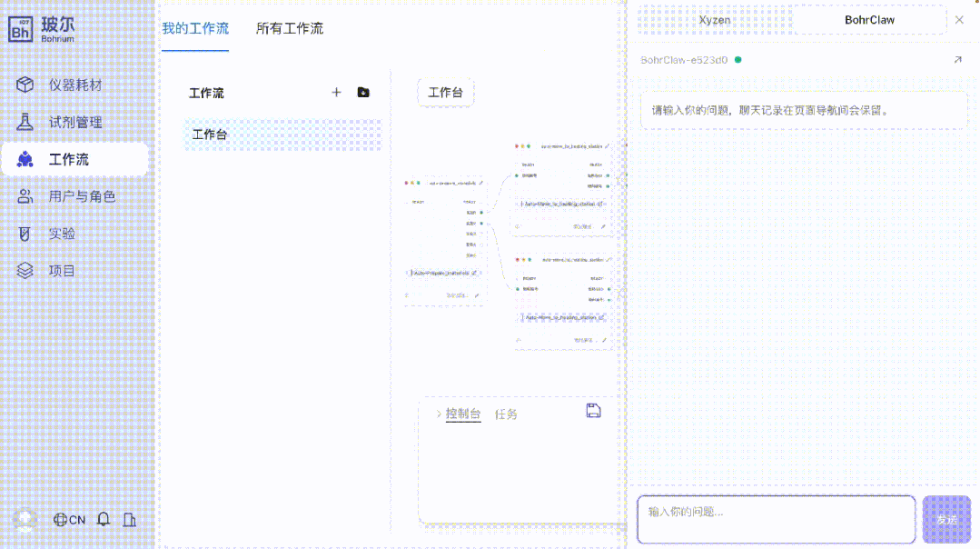The width and height of the screenshot is (980, 549).
Task: Toggle the input port dot on heating station node
Action: [517, 175]
